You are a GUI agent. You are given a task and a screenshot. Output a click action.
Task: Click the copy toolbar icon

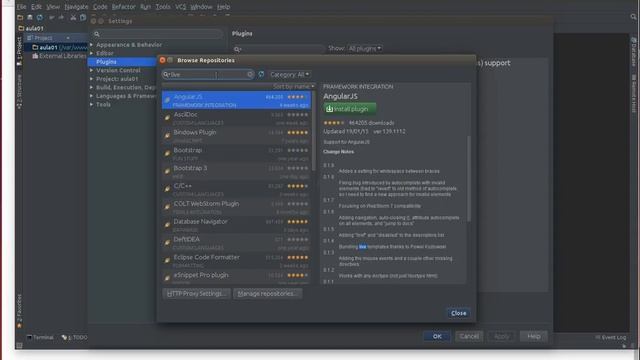[x=83, y=18]
